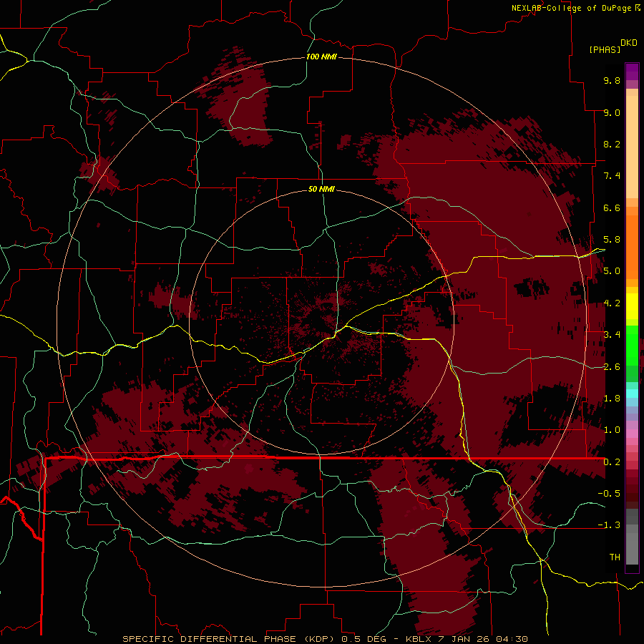Click the 1.8 scale value
This screenshot has height=644, width=644.
coord(612,399)
